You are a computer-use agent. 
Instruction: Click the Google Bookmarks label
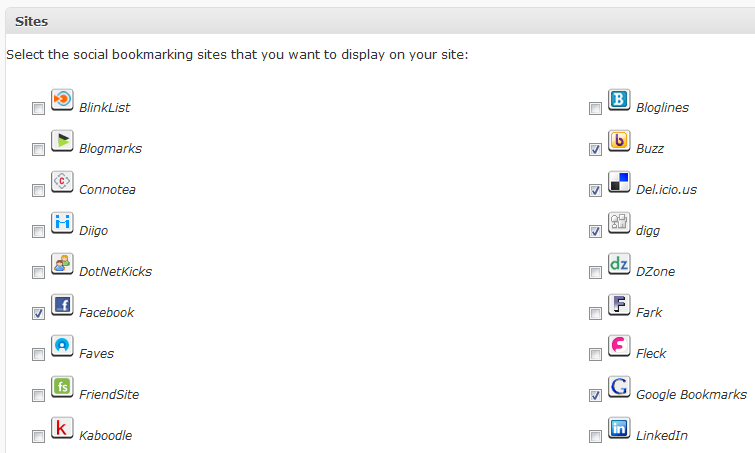(x=691, y=394)
